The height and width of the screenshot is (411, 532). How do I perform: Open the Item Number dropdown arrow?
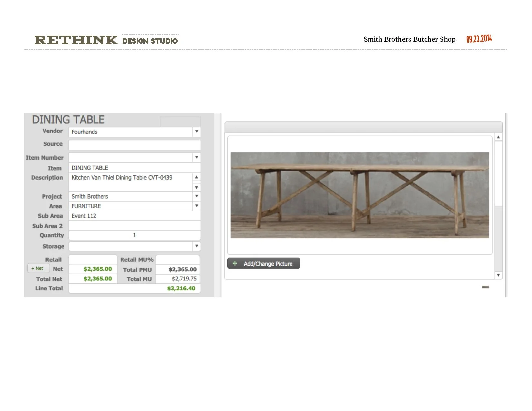click(197, 158)
